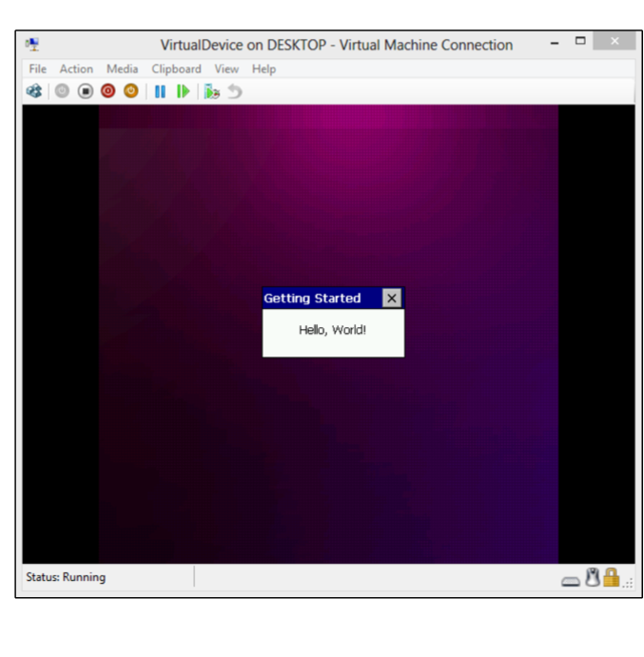Close the Virtual Machine Connection window
644x657 pixels.
point(615,41)
